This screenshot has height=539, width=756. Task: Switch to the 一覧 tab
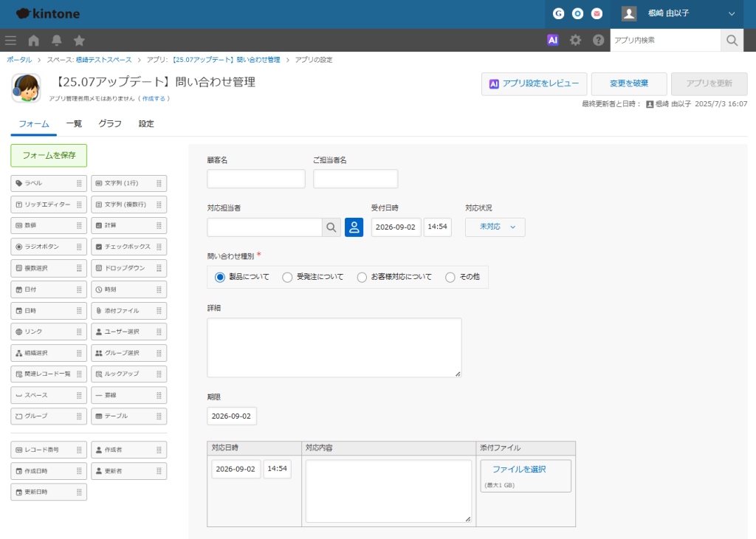[x=74, y=124]
